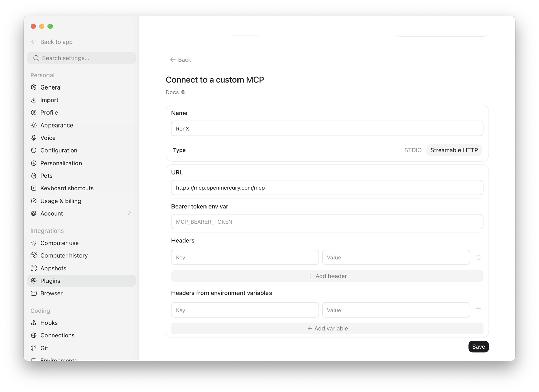539x392 pixels.
Task: Open Import settings page
Action: pos(82,100)
